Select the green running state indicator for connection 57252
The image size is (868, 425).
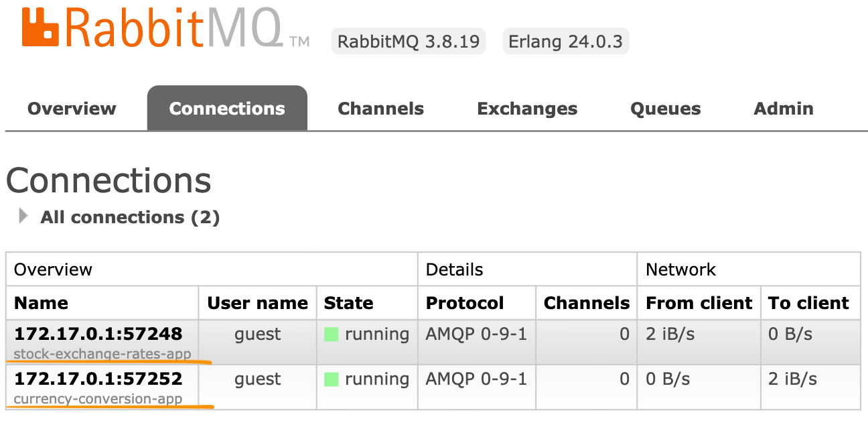pos(331,379)
